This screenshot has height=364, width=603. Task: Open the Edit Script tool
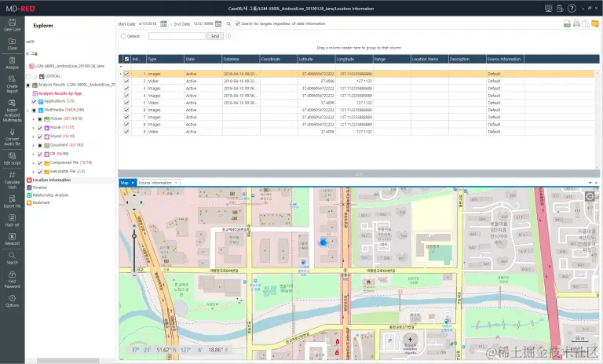click(x=12, y=158)
